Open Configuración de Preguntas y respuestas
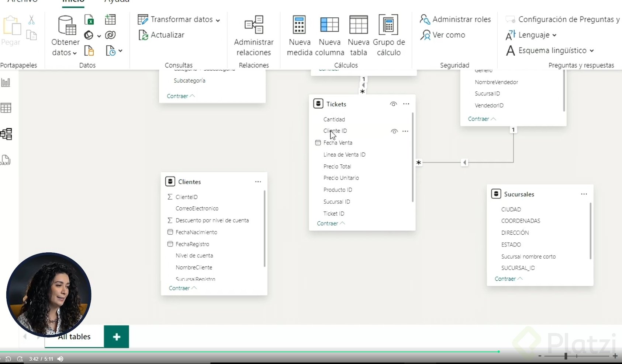 (563, 19)
